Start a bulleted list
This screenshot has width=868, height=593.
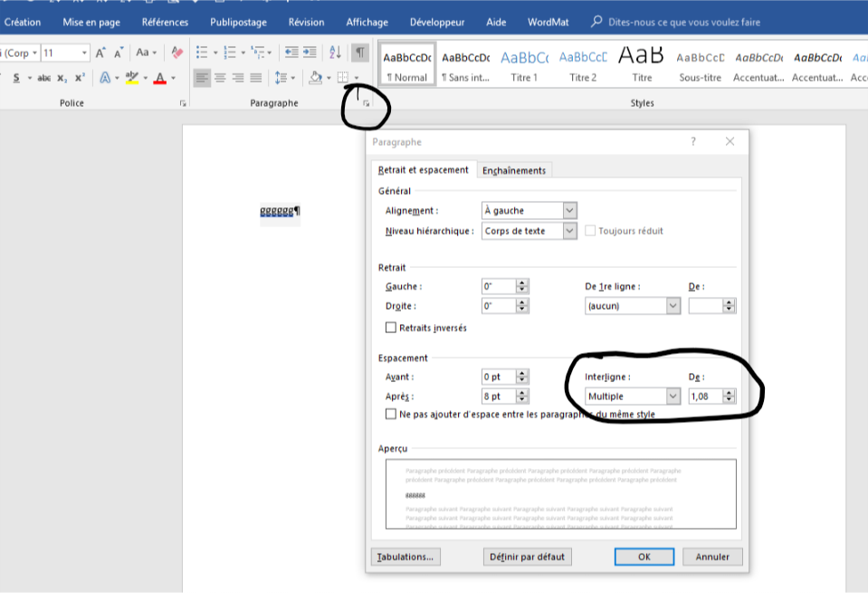coord(202,53)
